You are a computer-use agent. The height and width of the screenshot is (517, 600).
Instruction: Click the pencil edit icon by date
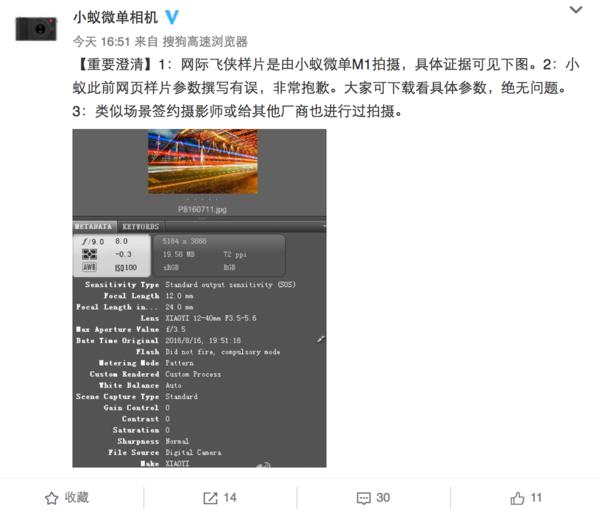tap(321, 339)
